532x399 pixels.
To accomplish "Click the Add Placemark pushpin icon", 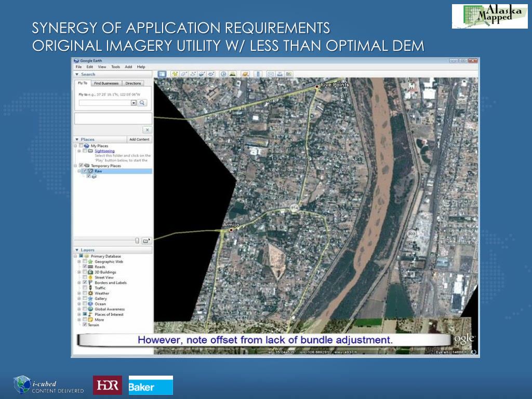I will [175, 74].
